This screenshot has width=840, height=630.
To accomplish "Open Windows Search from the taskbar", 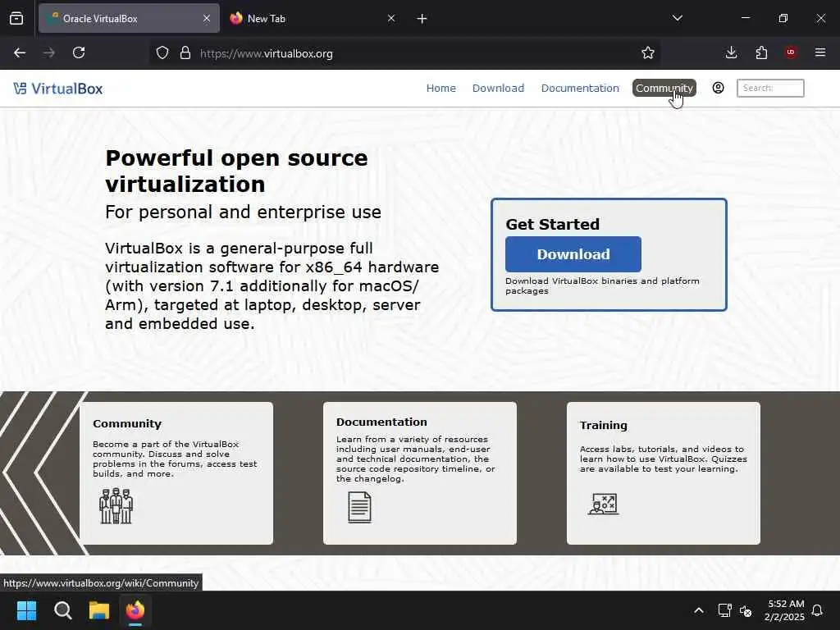I will (62, 610).
